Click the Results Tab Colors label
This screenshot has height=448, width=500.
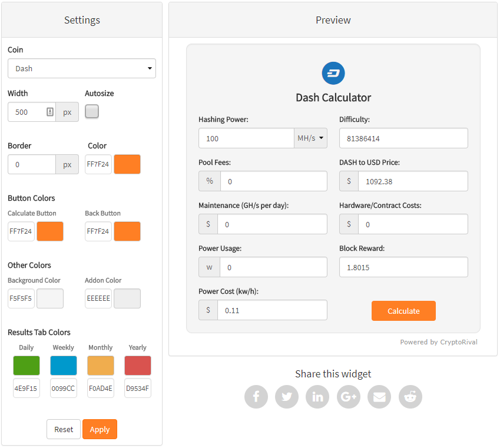click(x=39, y=332)
